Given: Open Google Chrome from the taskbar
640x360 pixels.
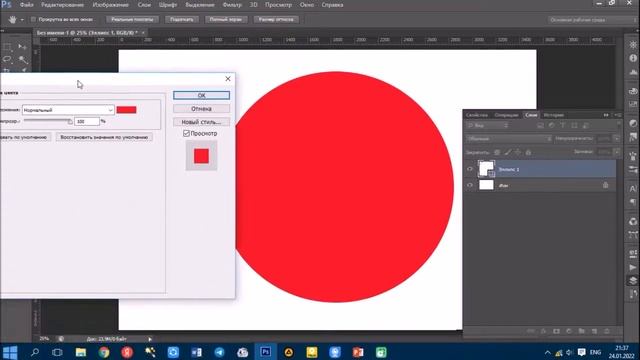Looking at the screenshot, I should click(x=104, y=352).
